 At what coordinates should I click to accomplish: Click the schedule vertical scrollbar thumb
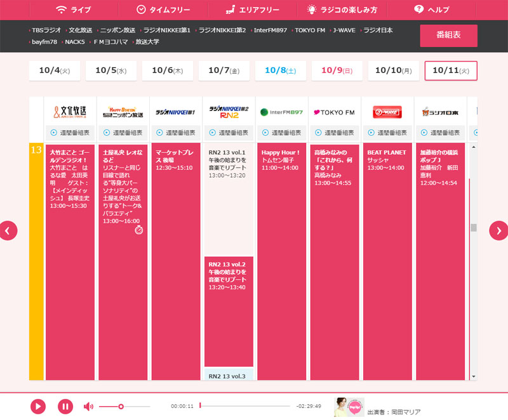[474, 228]
